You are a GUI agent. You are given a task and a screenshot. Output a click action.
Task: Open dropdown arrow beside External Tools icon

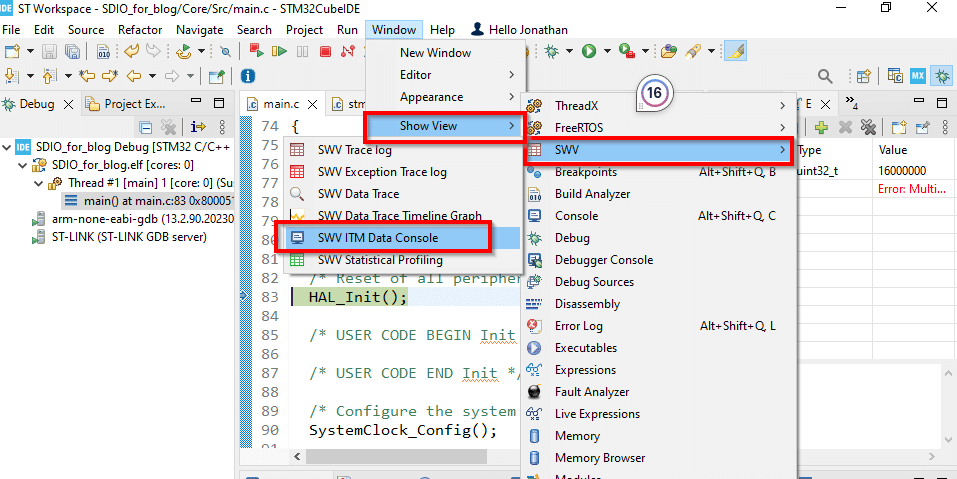(x=645, y=52)
